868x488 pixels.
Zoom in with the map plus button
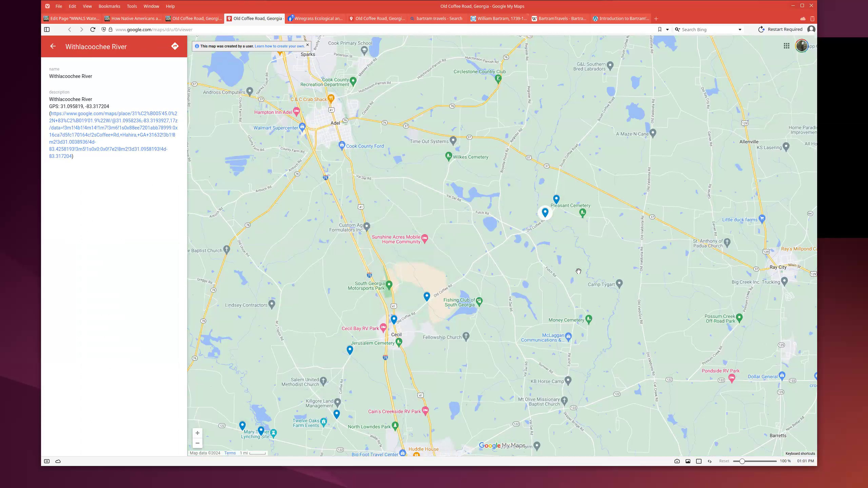coord(197,433)
